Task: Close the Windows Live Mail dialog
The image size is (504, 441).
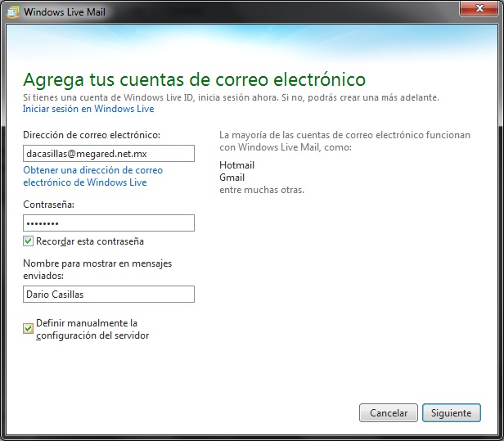Action: (x=479, y=8)
